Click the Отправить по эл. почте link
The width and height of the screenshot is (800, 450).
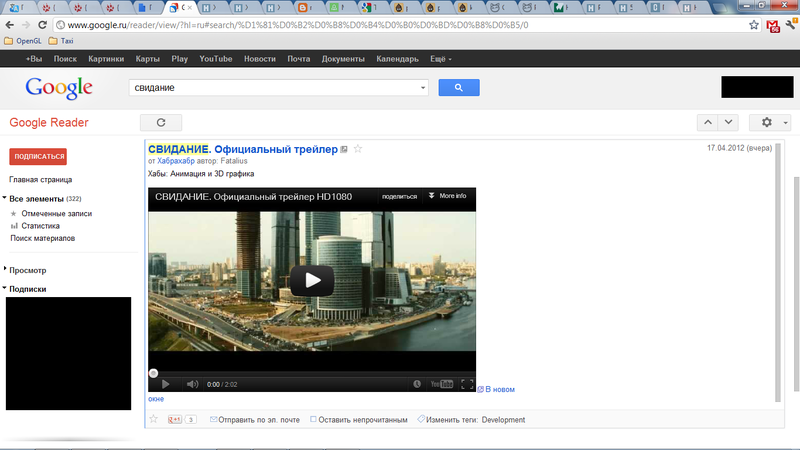[x=259, y=420]
